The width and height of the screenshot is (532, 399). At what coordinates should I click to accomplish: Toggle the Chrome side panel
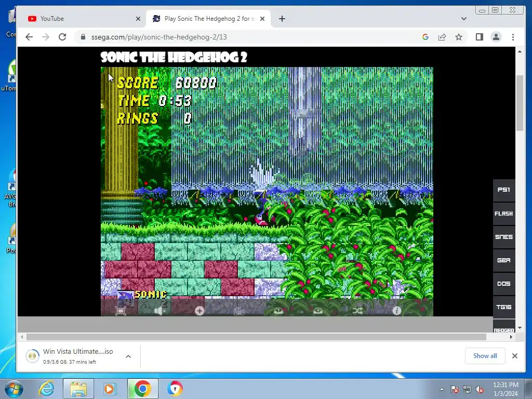coord(480,37)
